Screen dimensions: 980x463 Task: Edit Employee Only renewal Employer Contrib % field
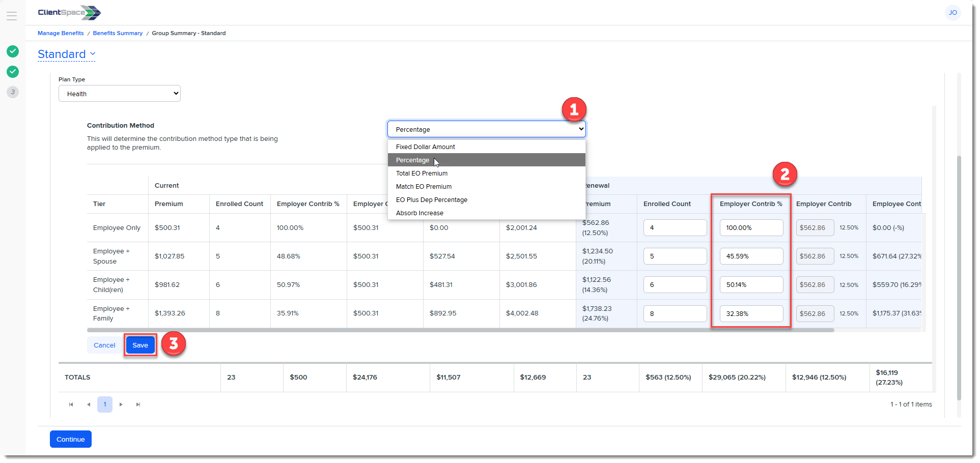(751, 228)
